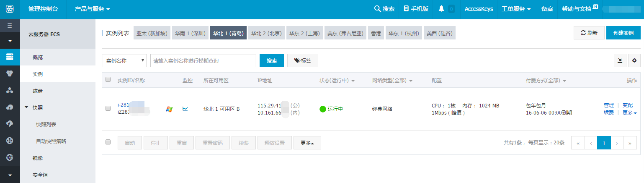The width and height of the screenshot is (644, 183).
Task: Switch to 华东 1 (杭州) region tab
Action: tap(404, 33)
